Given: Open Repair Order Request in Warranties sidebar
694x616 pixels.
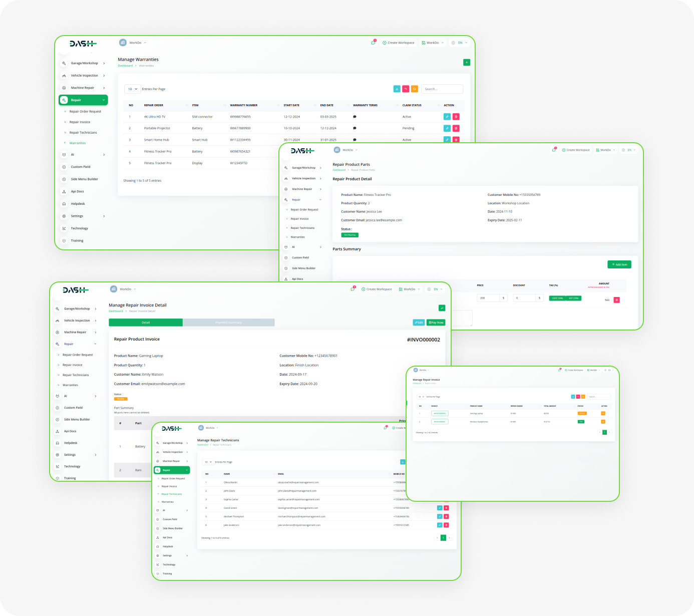Looking at the screenshot, I should [x=85, y=112].
